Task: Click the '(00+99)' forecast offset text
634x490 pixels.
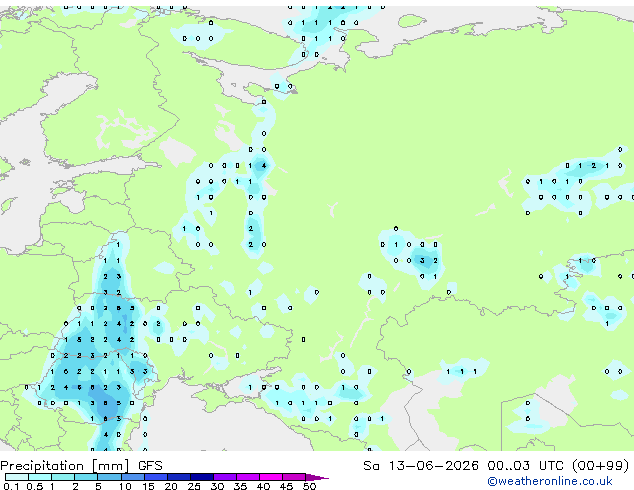Action: point(601,466)
